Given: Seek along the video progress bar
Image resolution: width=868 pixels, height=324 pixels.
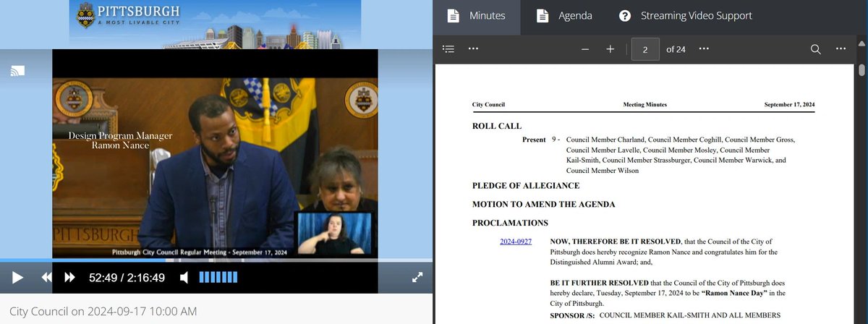Looking at the screenshot, I should click(216, 260).
